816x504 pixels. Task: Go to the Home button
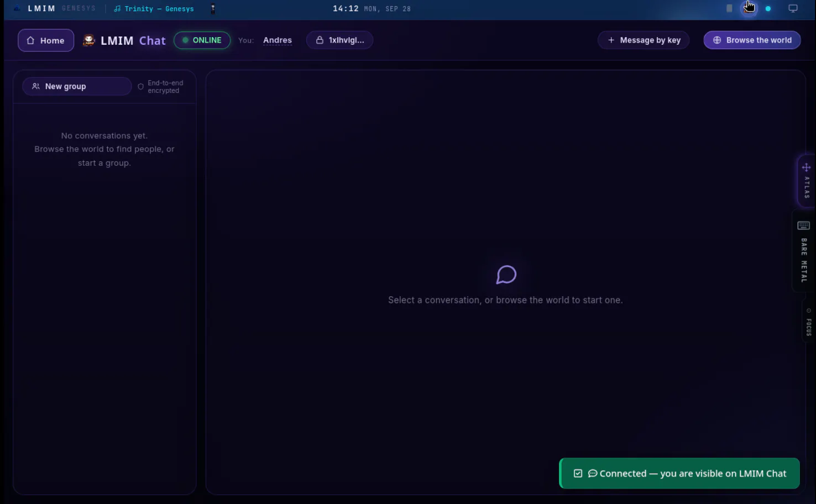pos(46,40)
